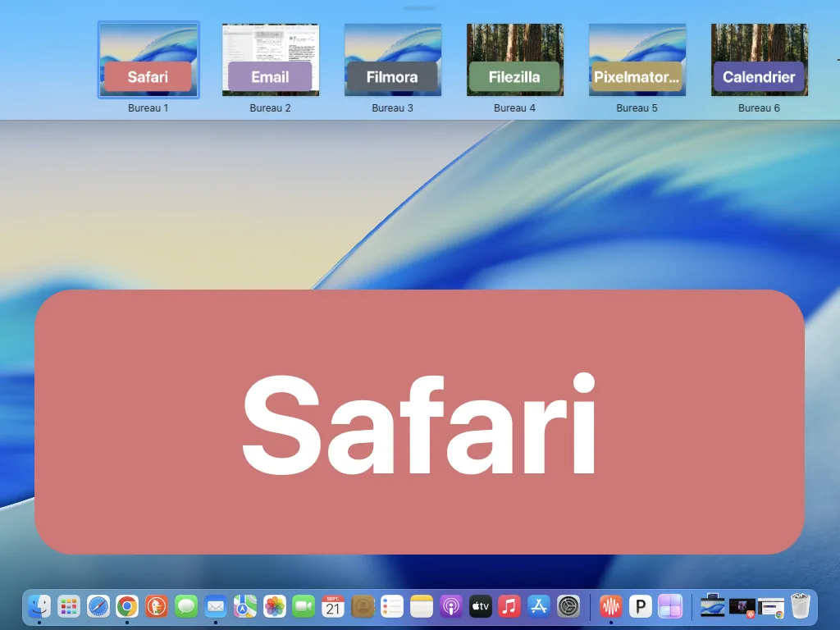The width and height of the screenshot is (840, 630).
Task: Select the large Safari label window
Action: pyautogui.click(x=419, y=422)
